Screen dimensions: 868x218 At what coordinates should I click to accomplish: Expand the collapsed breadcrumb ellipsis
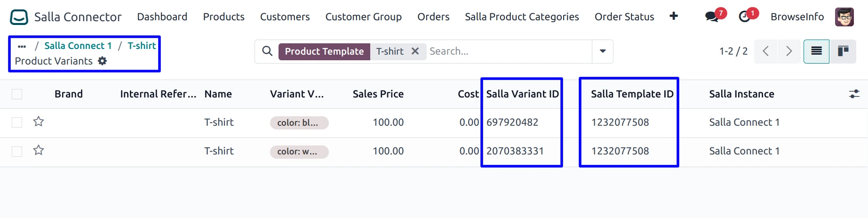[22, 46]
